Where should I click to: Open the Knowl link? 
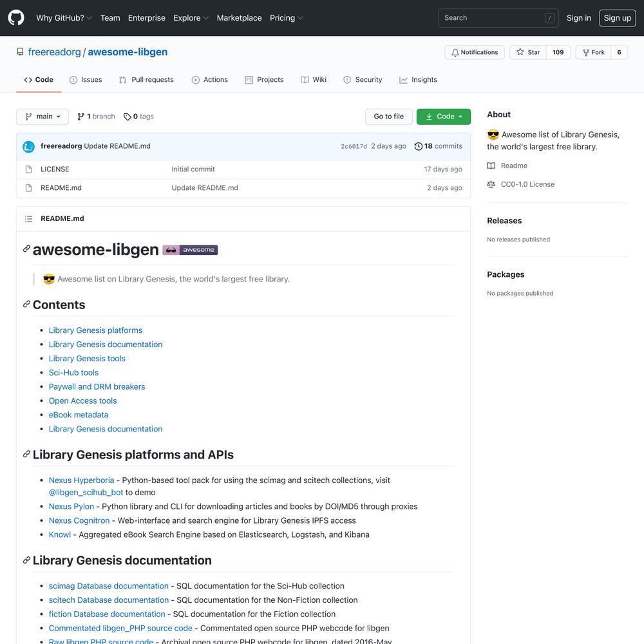coord(60,535)
